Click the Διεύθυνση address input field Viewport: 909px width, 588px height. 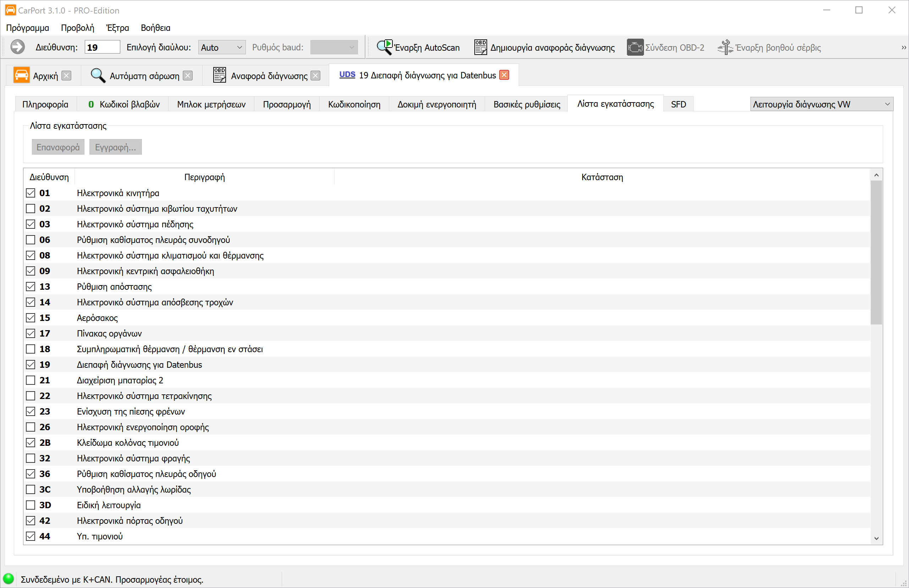[102, 48]
